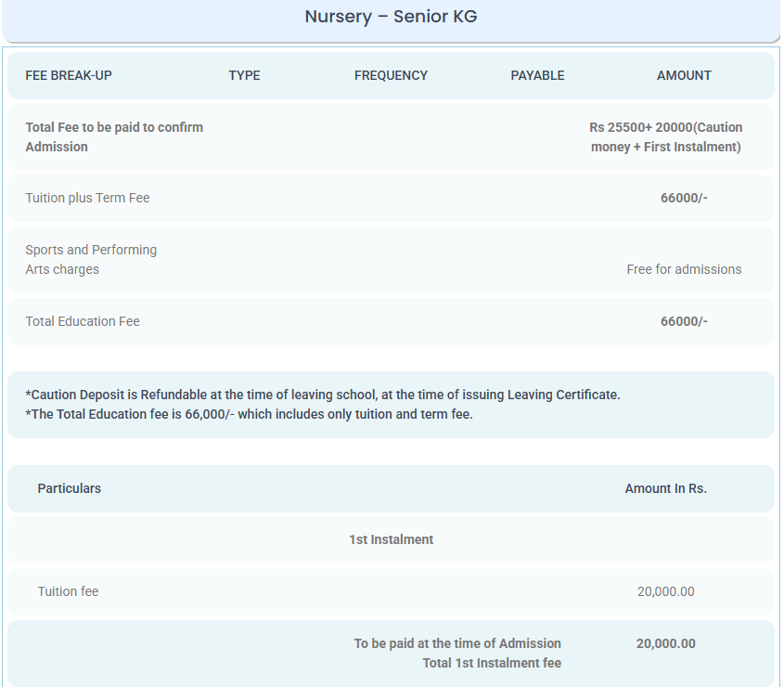
Task: Select the 1st Instalment section heading
Action: point(391,539)
